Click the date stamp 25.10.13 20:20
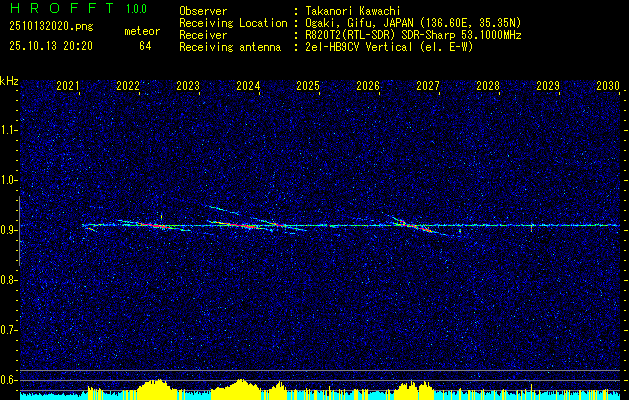 pyautogui.click(x=51, y=46)
